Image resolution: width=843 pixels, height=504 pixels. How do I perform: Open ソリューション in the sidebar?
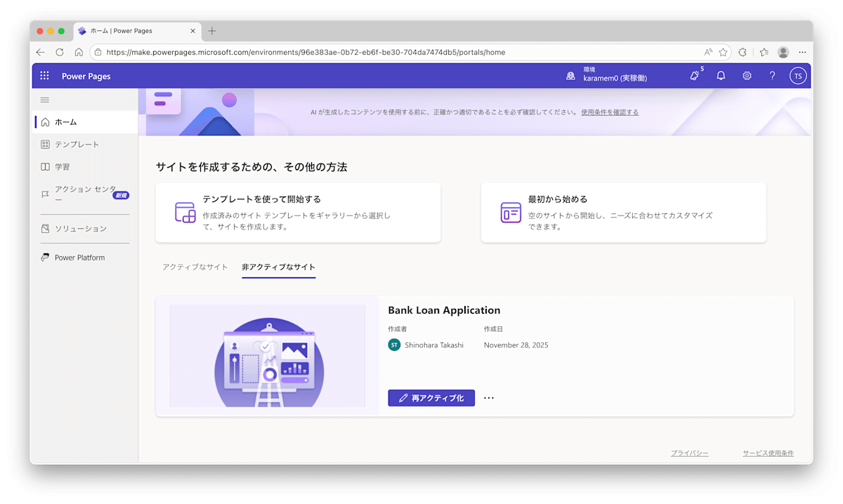85,229
